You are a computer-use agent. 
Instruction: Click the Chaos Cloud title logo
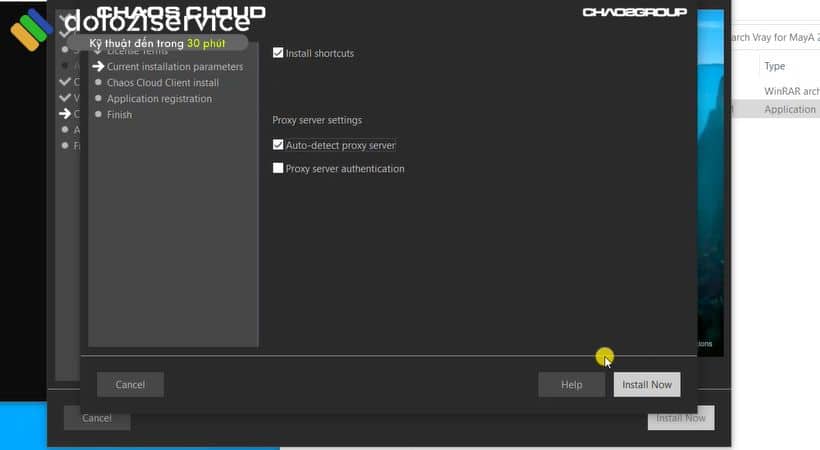point(181,12)
